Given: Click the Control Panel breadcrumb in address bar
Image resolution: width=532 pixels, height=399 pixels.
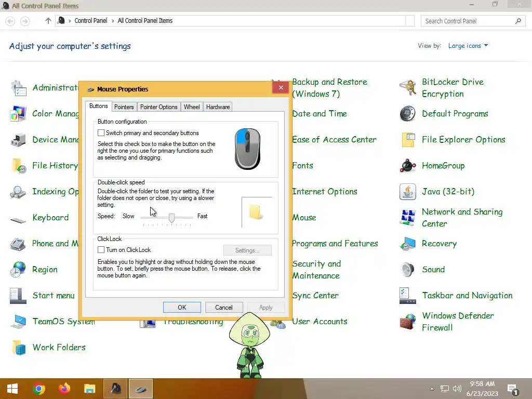Looking at the screenshot, I should (x=90, y=21).
